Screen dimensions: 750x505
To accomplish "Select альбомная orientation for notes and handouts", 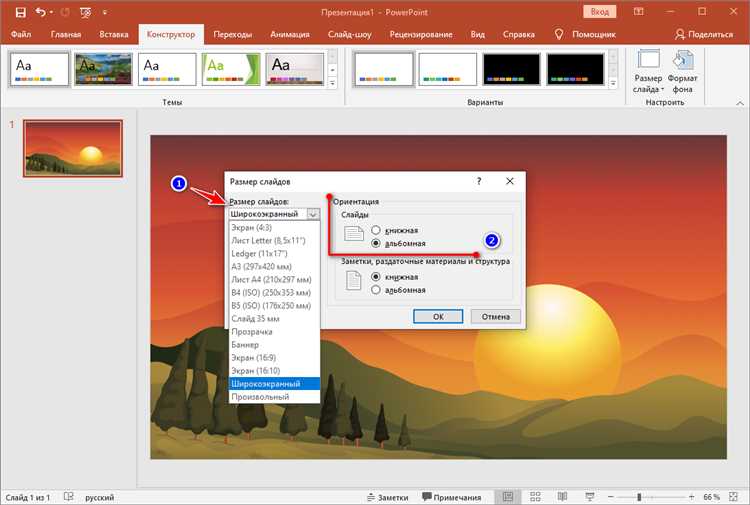I will pos(376,290).
